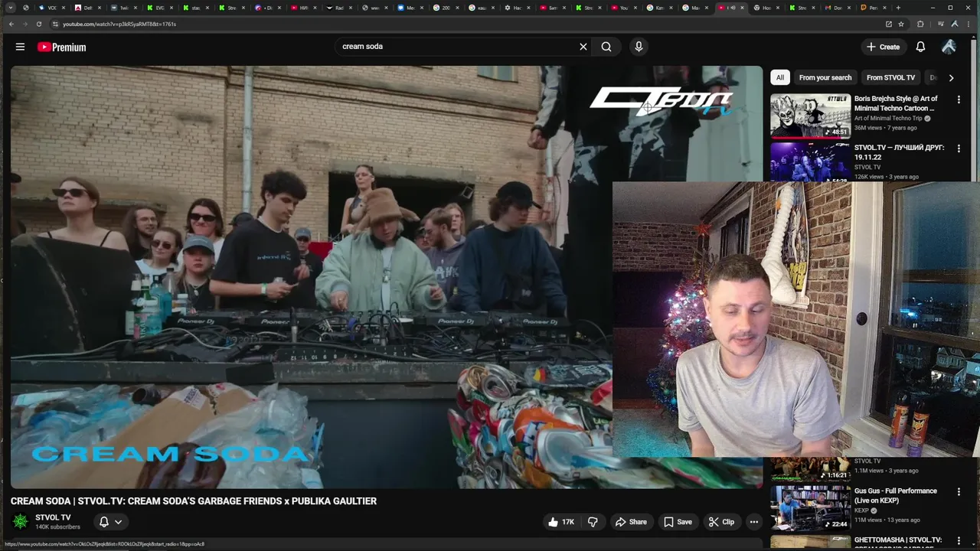
Task: Open the notifications bell
Action: coord(920,47)
